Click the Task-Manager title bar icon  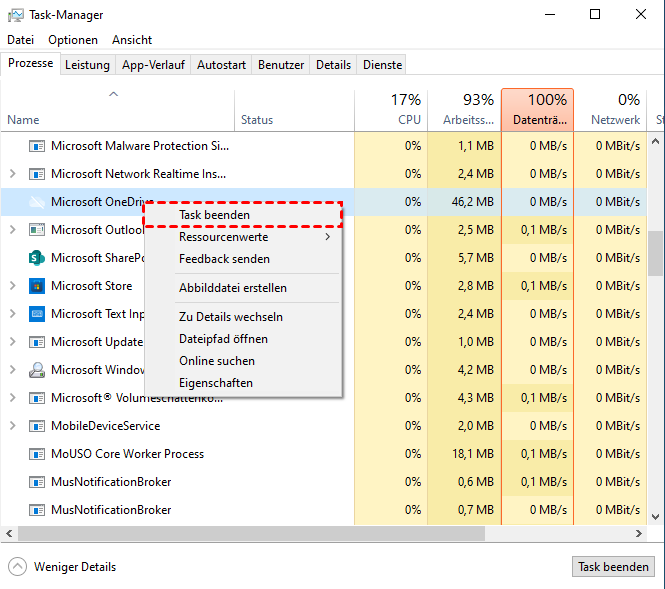(14, 15)
